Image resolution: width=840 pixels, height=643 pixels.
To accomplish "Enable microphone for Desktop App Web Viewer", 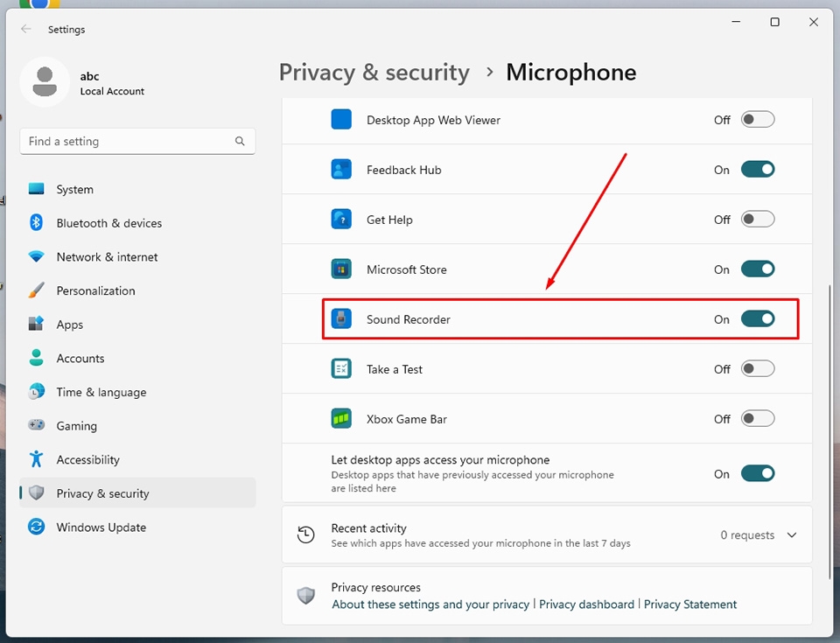I will 758,120.
